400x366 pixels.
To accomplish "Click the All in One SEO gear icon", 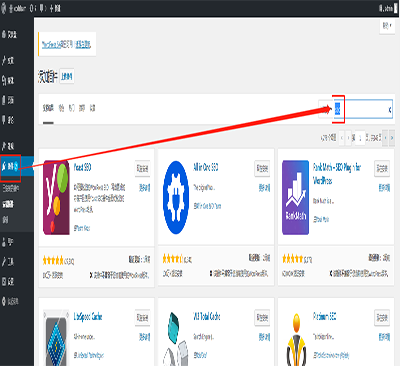I will click(176, 197).
